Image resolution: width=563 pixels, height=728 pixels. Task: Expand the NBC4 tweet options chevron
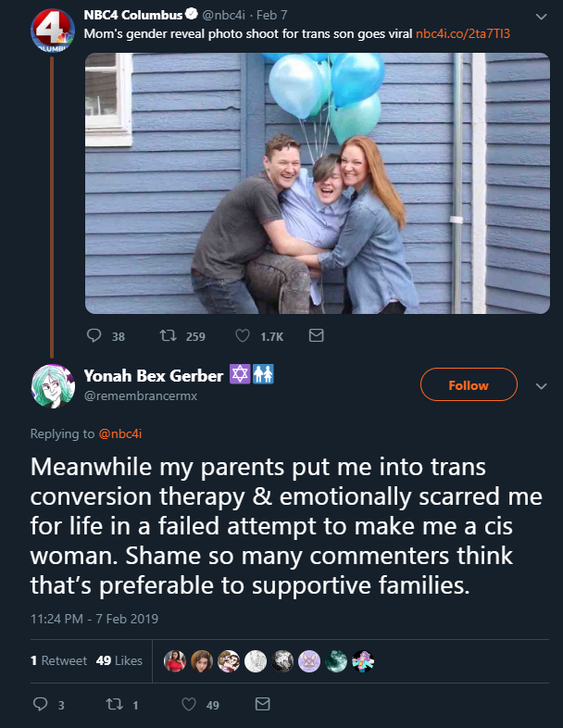(541, 17)
